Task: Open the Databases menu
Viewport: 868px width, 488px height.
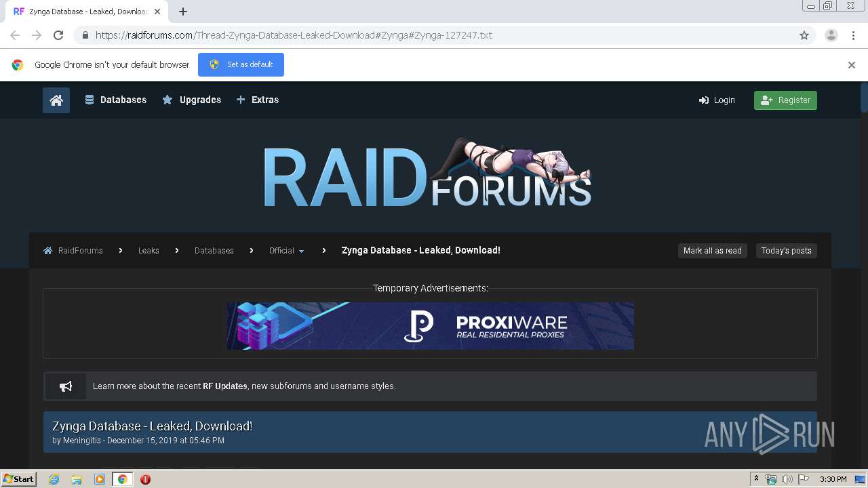Action: (116, 100)
